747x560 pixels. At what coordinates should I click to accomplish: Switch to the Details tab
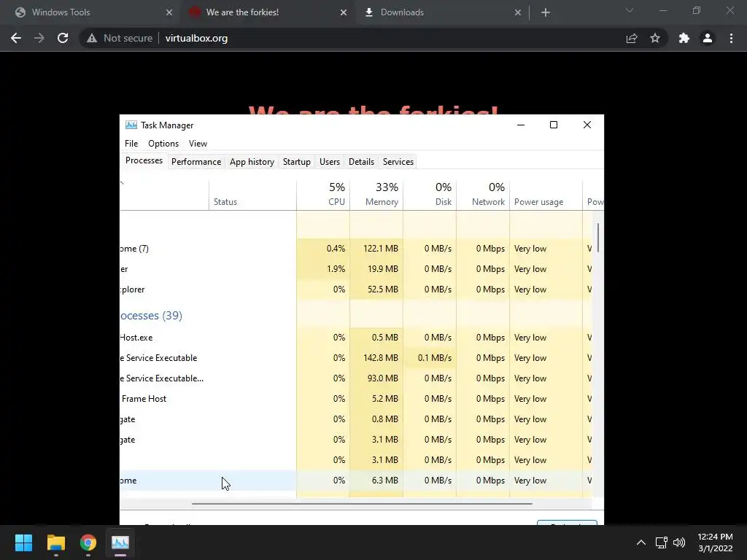coord(361,161)
